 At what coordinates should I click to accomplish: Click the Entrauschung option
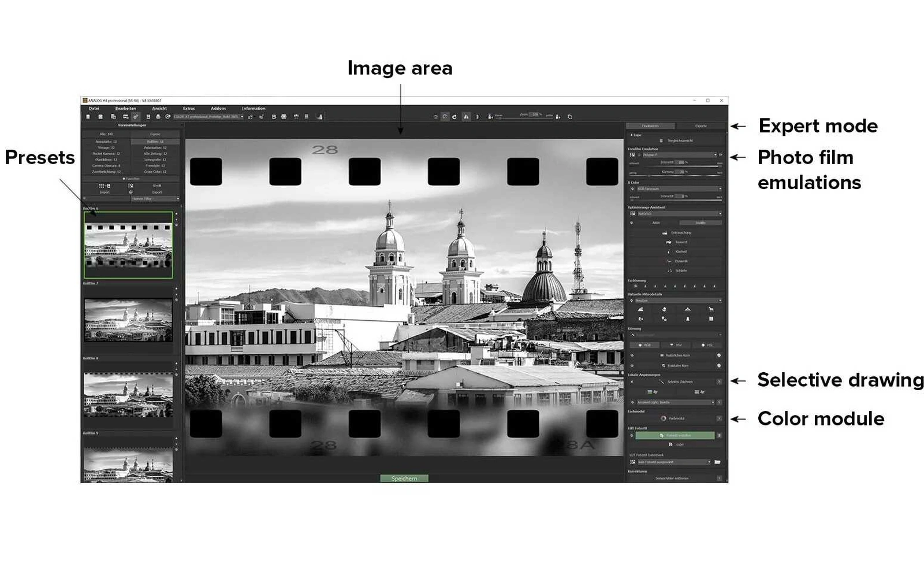coord(677,233)
